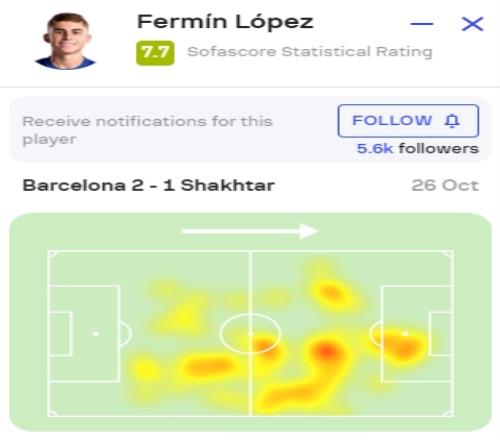Click the FOLLOW button with bell
This screenshot has width=500, height=440.
tap(408, 121)
